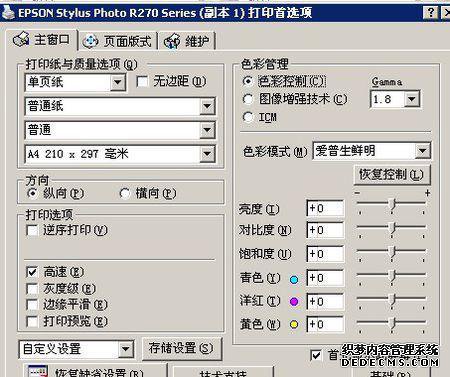The width and height of the screenshot is (450, 377).
Task: Click the printer icon in title bar
Action: (x=8, y=12)
